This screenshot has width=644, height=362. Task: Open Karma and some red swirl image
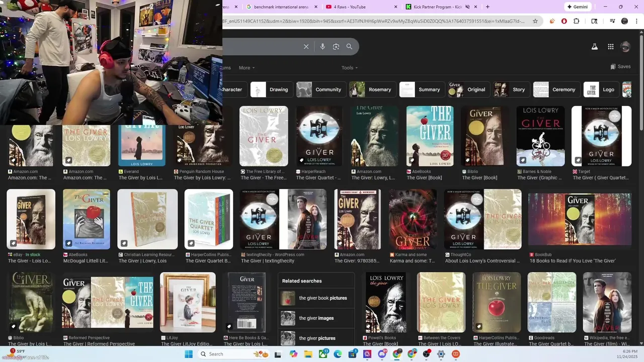(x=413, y=219)
